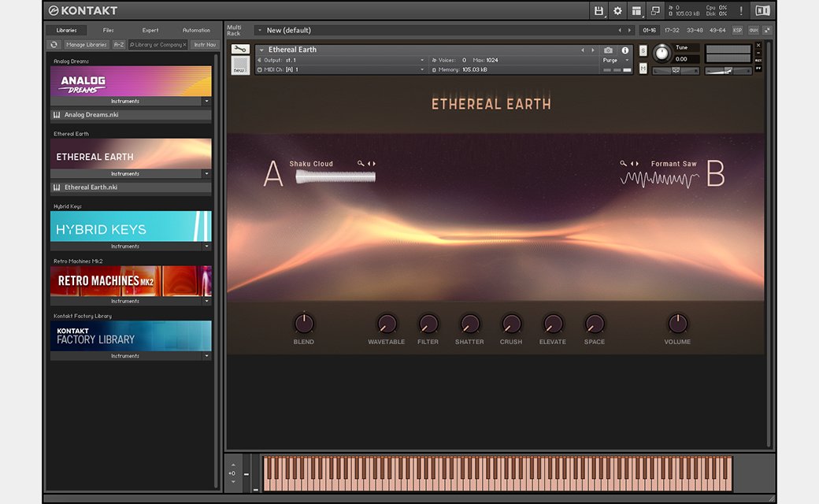
Task: Open the Retro Machines MK2 library banner
Action: 131,281
